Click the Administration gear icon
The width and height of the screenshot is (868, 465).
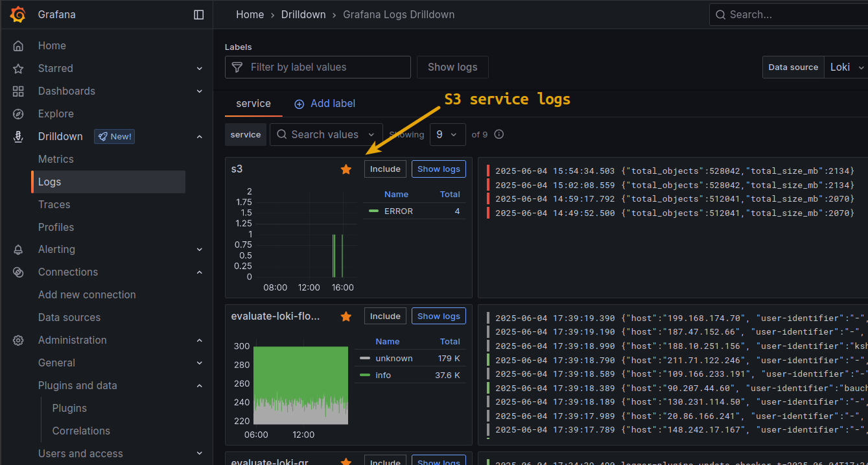coord(18,340)
